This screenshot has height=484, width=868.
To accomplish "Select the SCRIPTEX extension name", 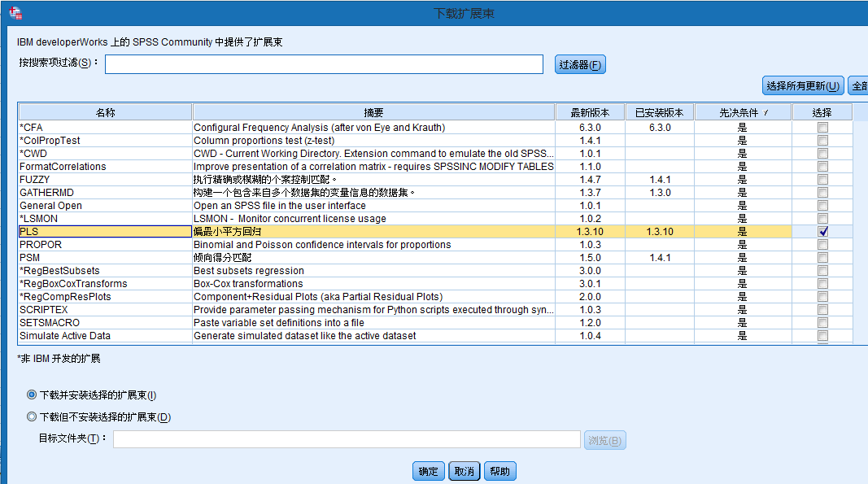I will tap(43, 310).
